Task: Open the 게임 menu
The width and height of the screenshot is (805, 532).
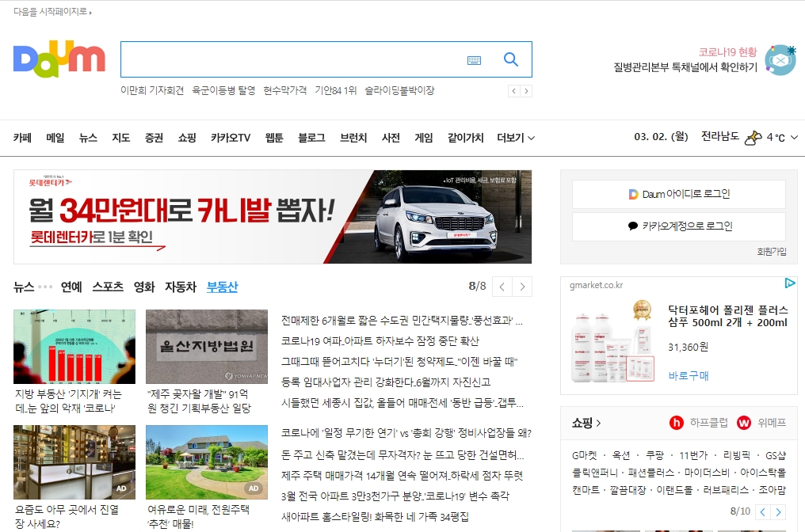Action: [x=424, y=138]
